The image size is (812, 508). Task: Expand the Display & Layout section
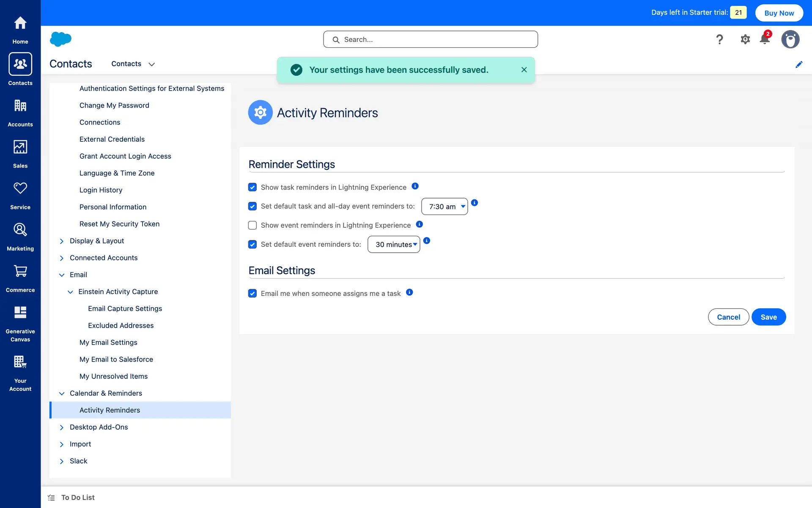tap(62, 241)
